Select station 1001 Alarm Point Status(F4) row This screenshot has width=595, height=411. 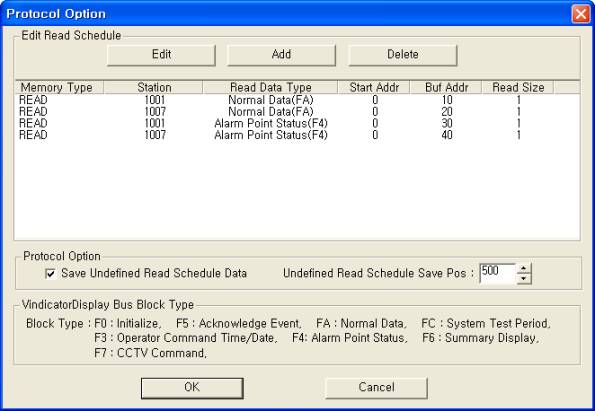tap(297, 123)
